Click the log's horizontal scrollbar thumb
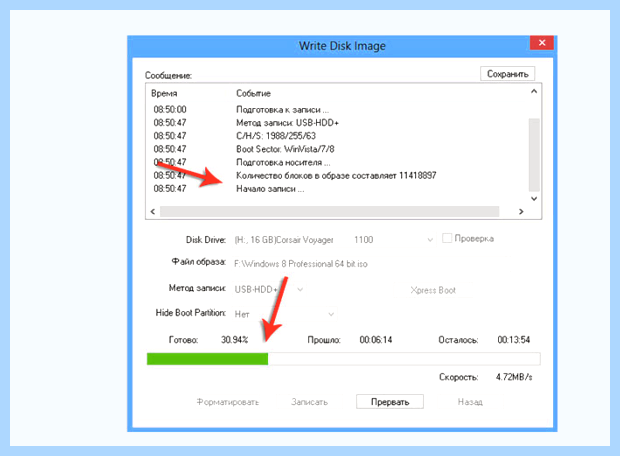620x456 pixels. click(x=329, y=212)
